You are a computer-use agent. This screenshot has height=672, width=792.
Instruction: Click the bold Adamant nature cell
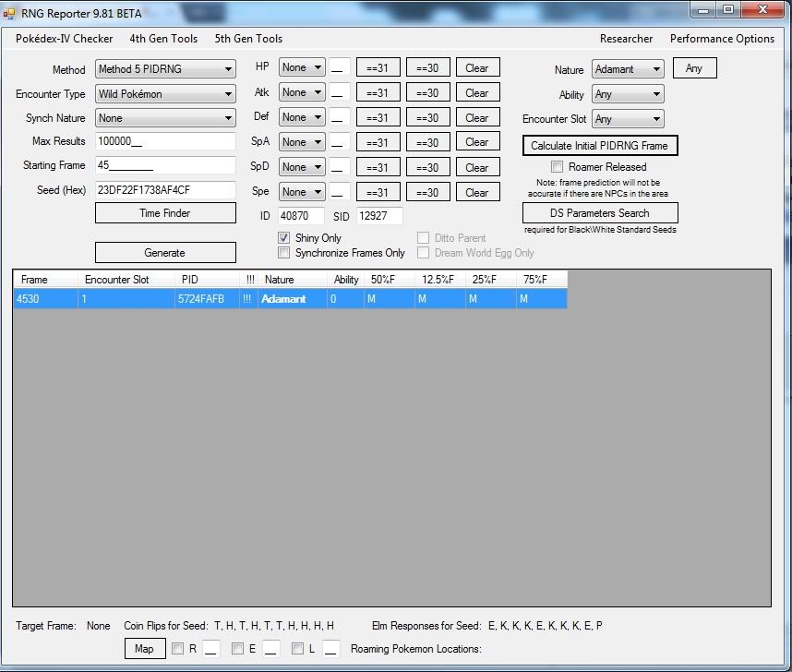[x=293, y=298]
